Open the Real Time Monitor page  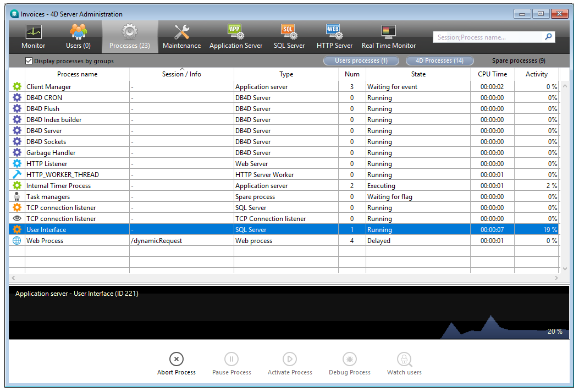coord(388,37)
